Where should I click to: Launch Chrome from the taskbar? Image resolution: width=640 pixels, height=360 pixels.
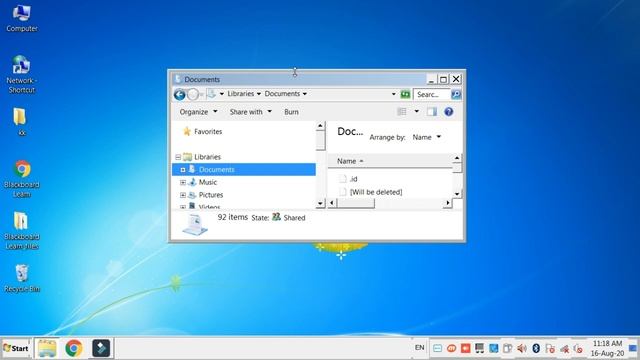pyautogui.click(x=74, y=348)
